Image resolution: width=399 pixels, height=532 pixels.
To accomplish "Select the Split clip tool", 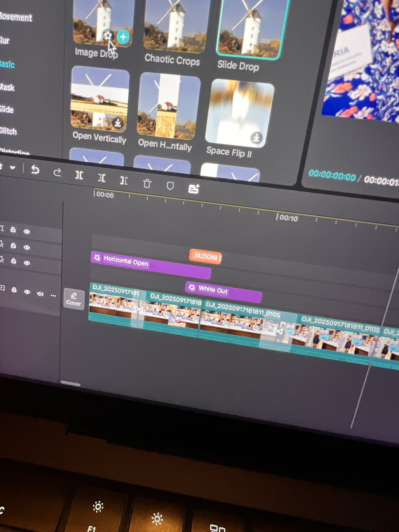I will (79, 175).
